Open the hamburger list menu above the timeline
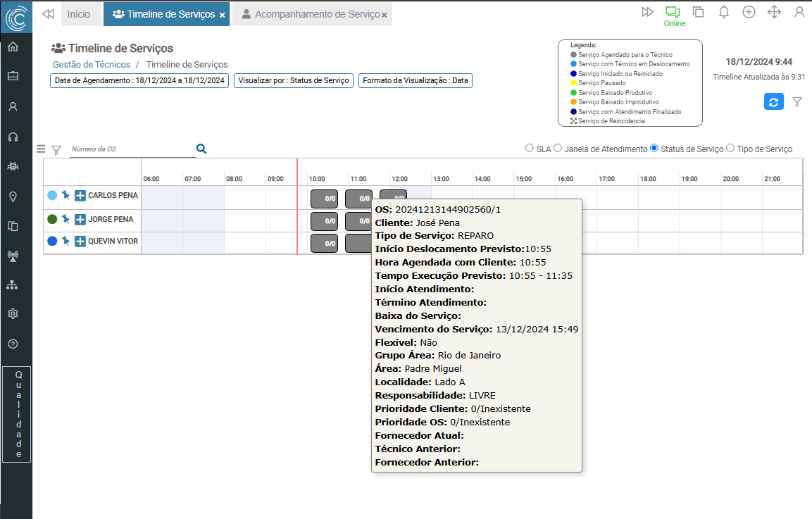 (x=41, y=149)
